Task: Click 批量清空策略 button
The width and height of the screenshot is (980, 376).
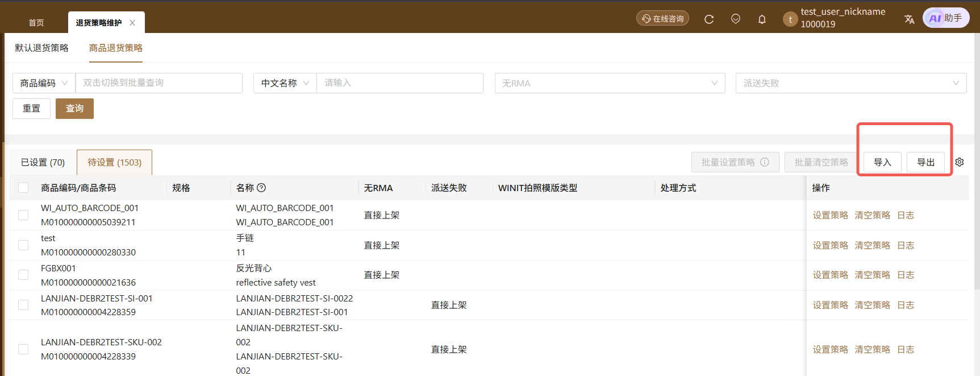Action: tap(821, 162)
